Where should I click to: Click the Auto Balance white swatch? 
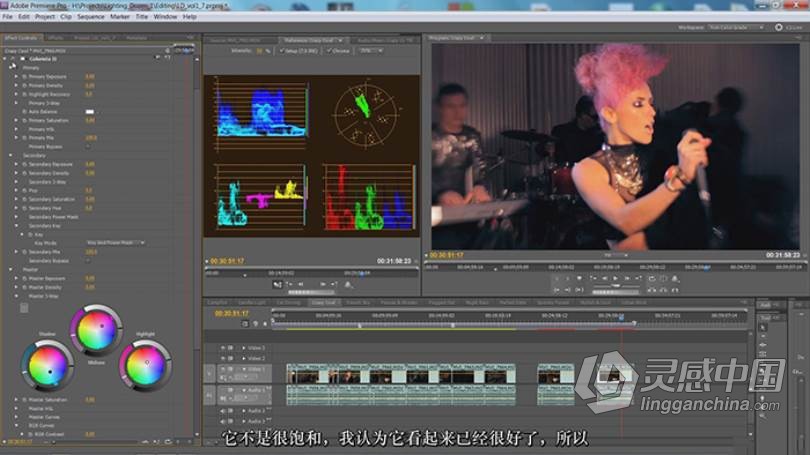tap(89, 110)
